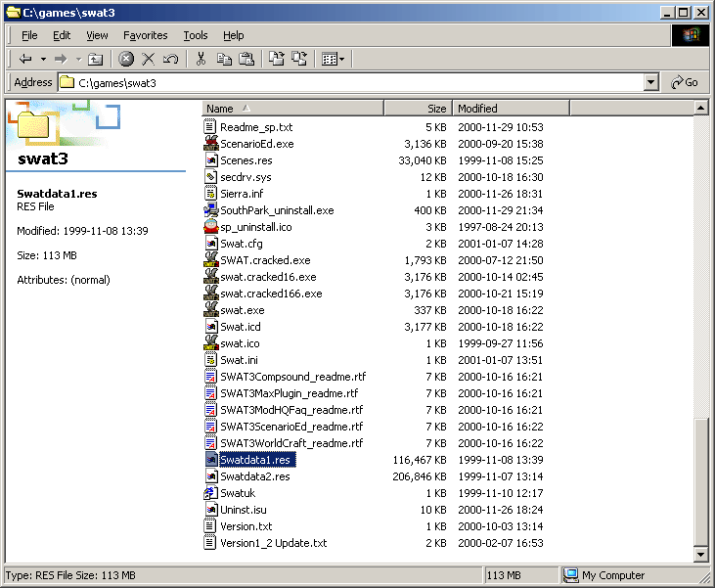Select the sp_uninstall.ico Cartman icon
The width and height of the screenshot is (715, 588).
tap(210, 226)
